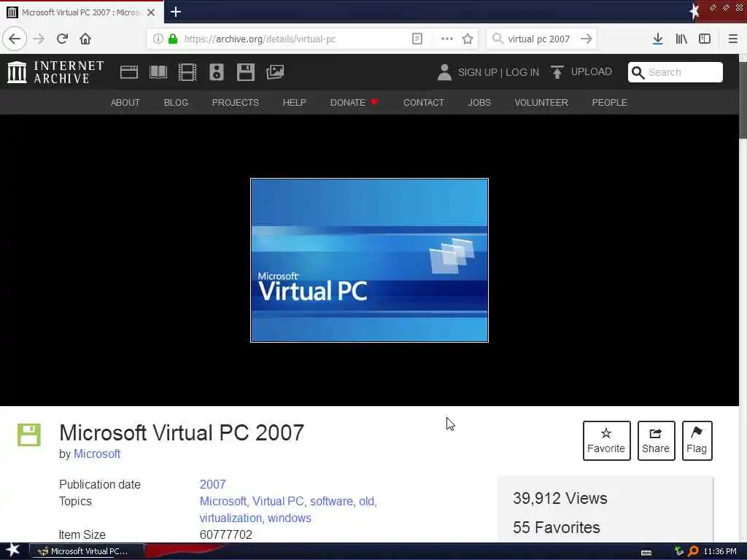Click the Internet Archive logo
This screenshot has height=560, width=747.
pyautogui.click(x=55, y=72)
